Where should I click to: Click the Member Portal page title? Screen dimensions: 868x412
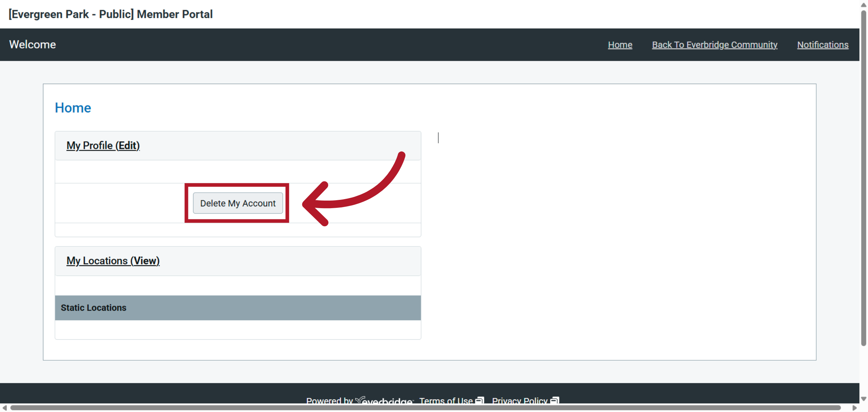[x=111, y=14]
